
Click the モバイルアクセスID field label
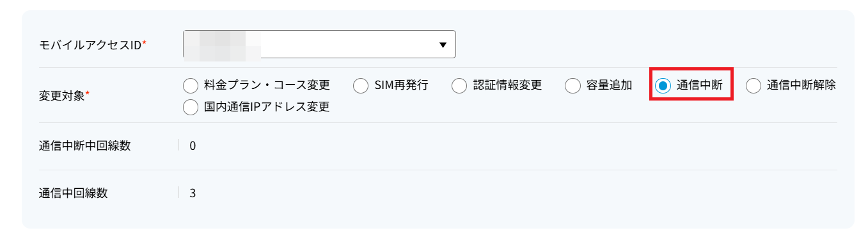[x=93, y=45]
